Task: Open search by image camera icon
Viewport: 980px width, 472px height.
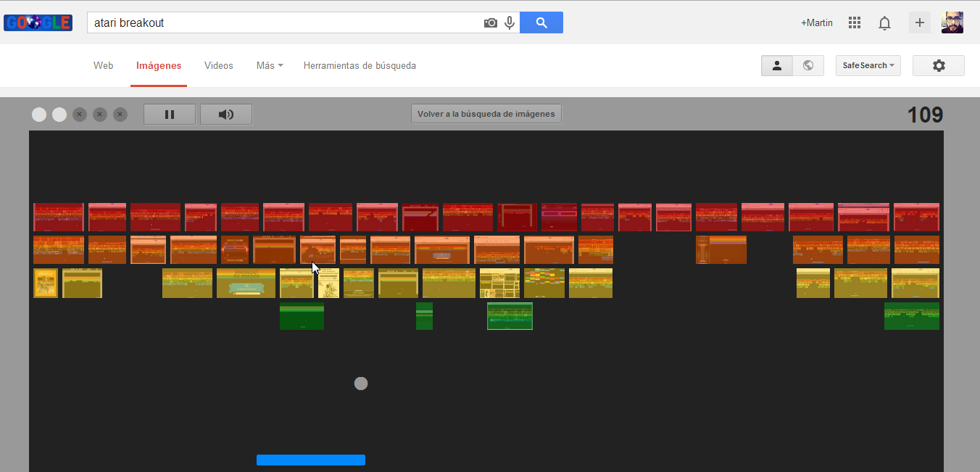Action: coord(491,23)
